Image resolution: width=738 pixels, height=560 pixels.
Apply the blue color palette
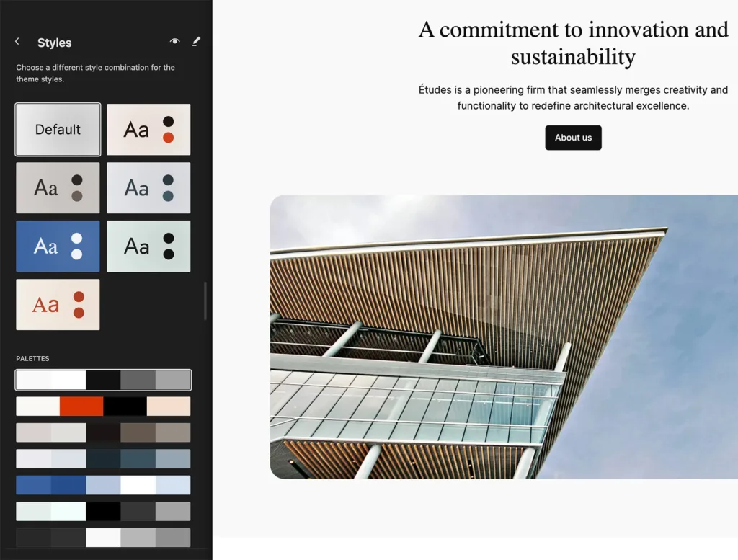[x=103, y=485]
